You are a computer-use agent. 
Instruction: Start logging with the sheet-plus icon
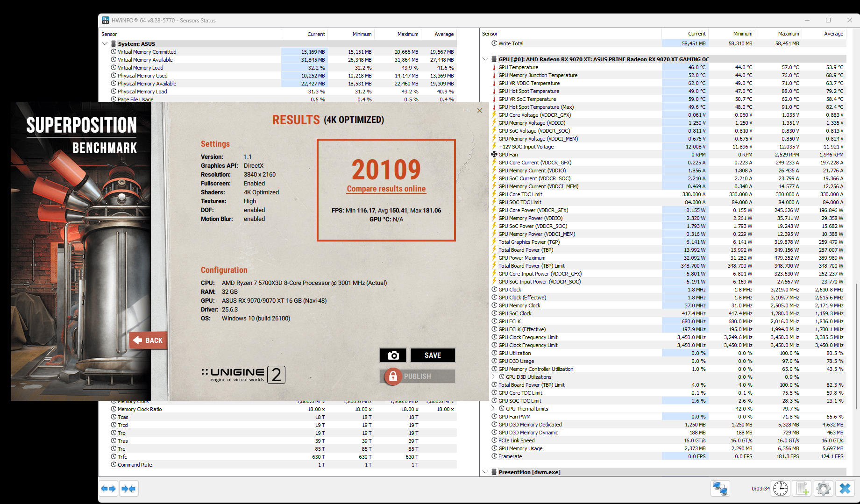click(802, 489)
